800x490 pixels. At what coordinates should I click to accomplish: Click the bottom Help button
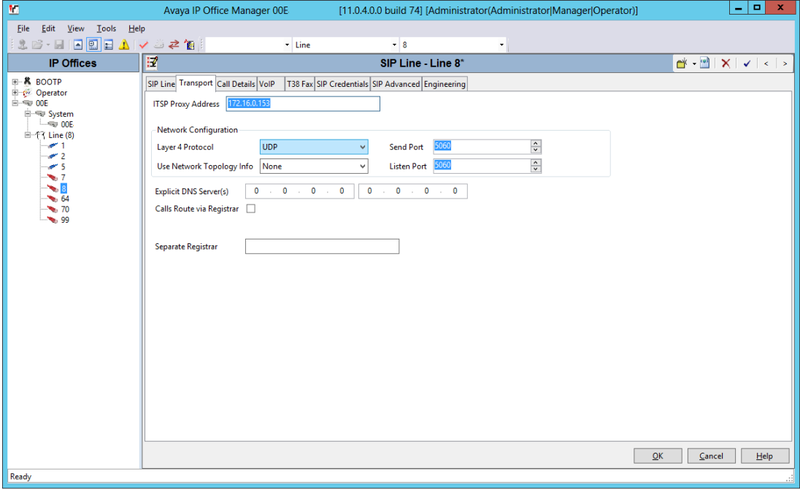pos(765,456)
